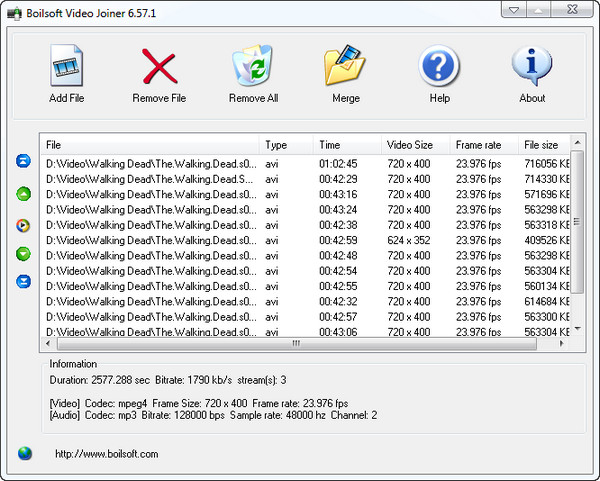Click the vertical scrollbar up arrow
The image size is (600, 481).
(577, 142)
